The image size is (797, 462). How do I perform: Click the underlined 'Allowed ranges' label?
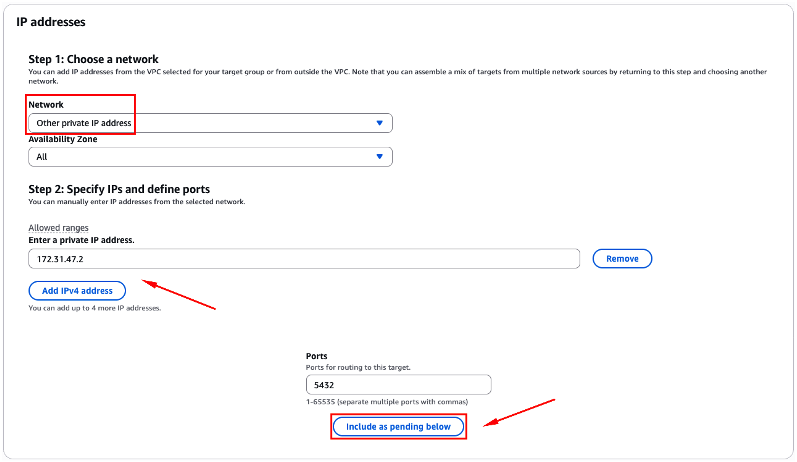point(58,229)
